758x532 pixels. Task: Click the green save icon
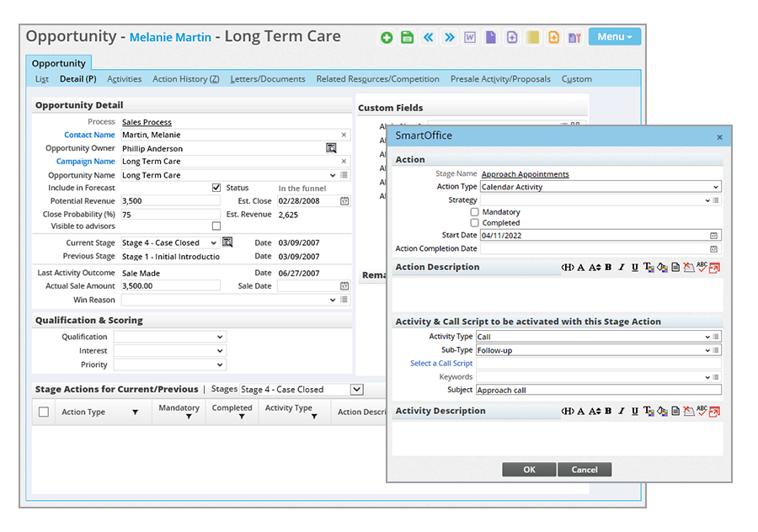tap(407, 37)
